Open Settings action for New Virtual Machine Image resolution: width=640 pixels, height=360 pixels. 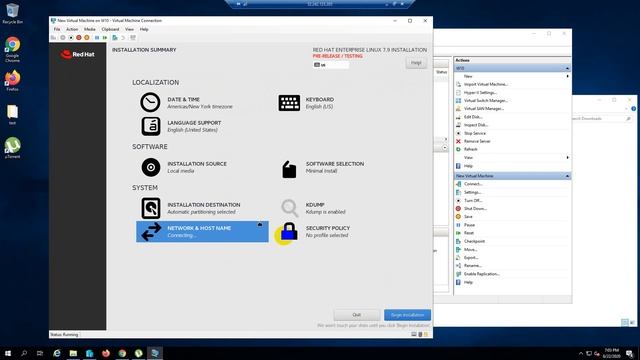(472, 192)
